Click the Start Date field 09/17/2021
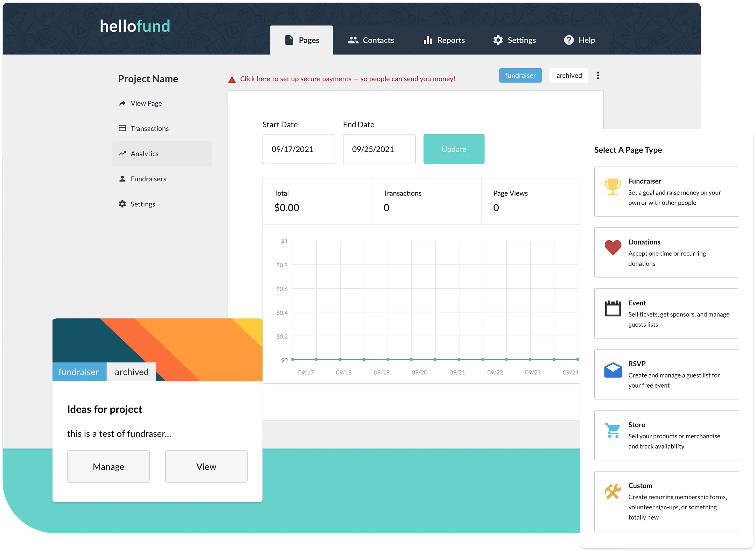 [299, 149]
